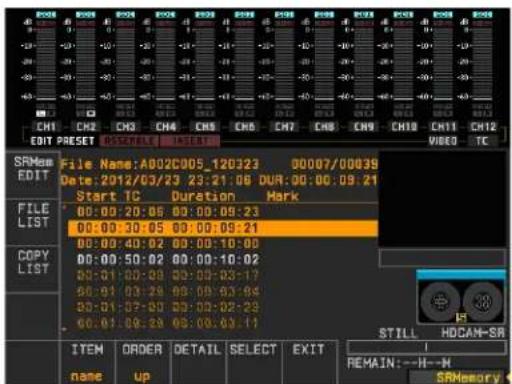Click the empty field below the preview

pos(442,258)
